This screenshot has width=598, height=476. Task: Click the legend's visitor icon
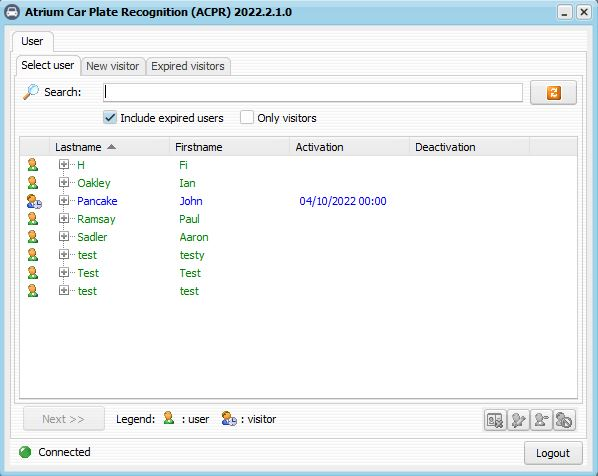coord(229,419)
